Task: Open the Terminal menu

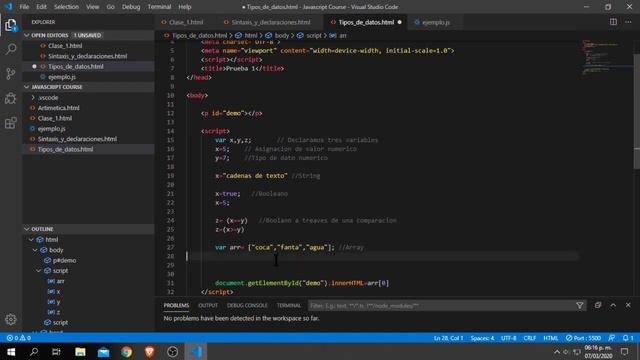Action: coord(159,7)
